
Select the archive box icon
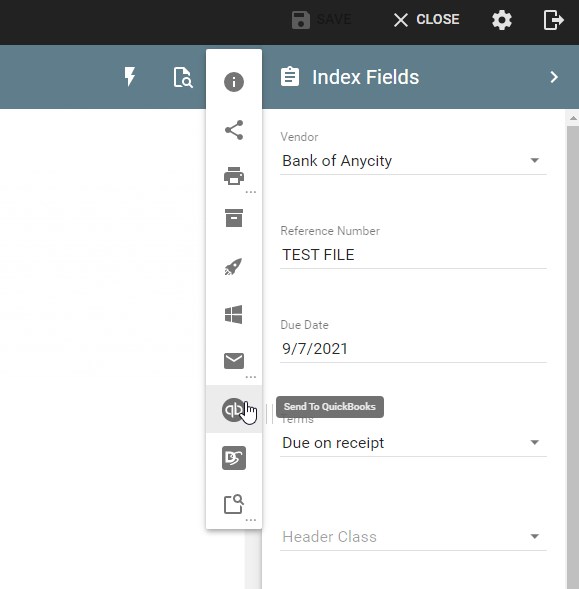[234, 218]
